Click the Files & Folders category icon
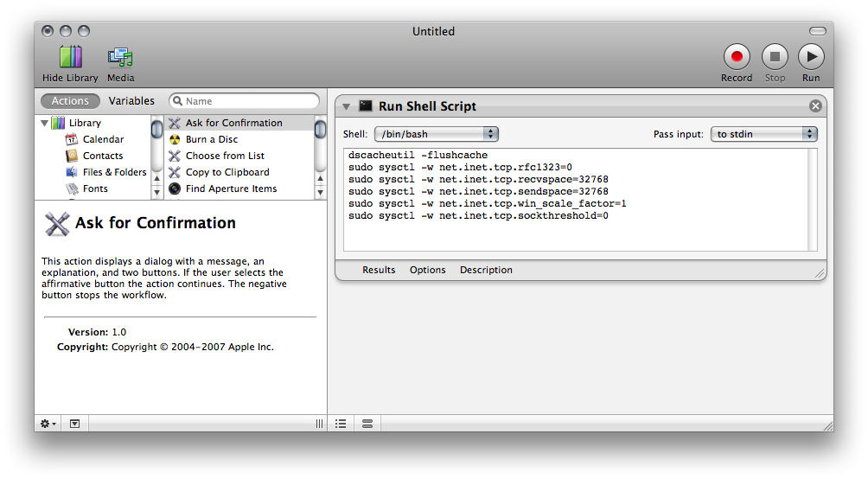Screen dimensions: 868x479 72,172
